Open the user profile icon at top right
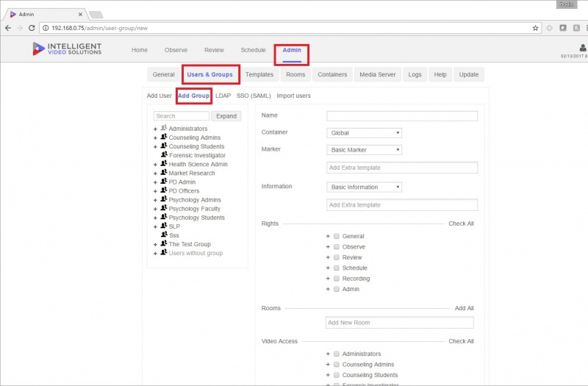The width and height of the screenshot is (588, 386). (x=583, y=48)
